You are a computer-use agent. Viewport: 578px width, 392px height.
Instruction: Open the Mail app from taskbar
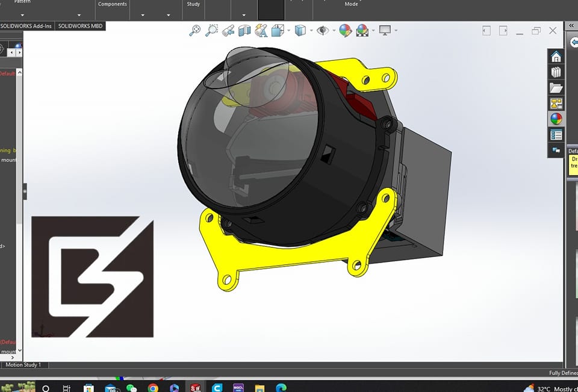click(110, 388)
